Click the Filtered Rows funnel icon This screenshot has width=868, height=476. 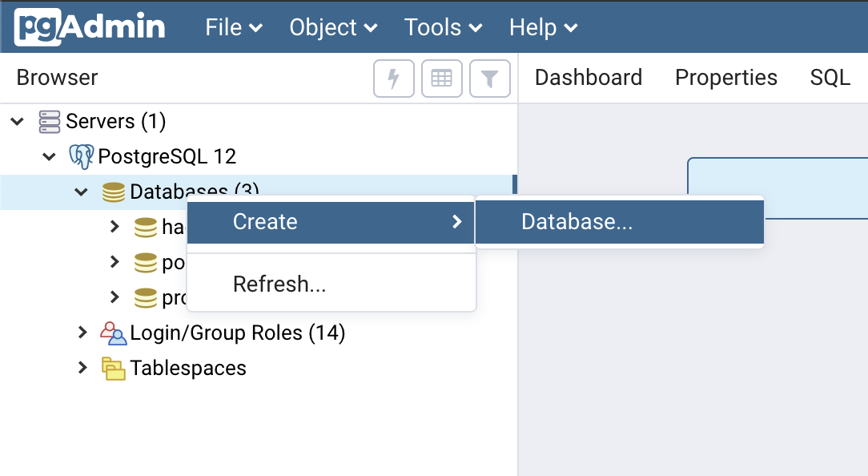pyautogui.click(x=489, y=79)
